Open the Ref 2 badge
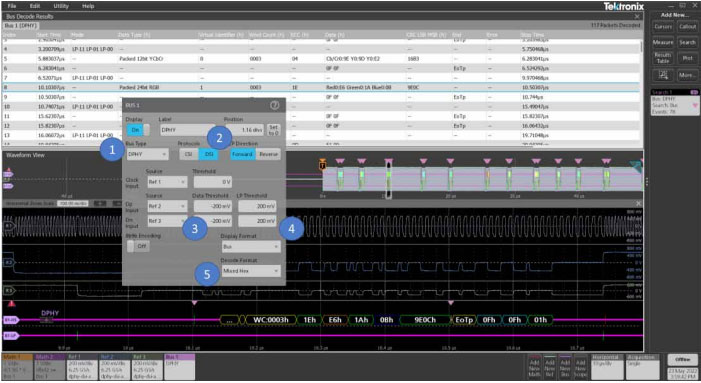Image resolution: width=701 pixels, height=383 pixels. coord(115,367)
